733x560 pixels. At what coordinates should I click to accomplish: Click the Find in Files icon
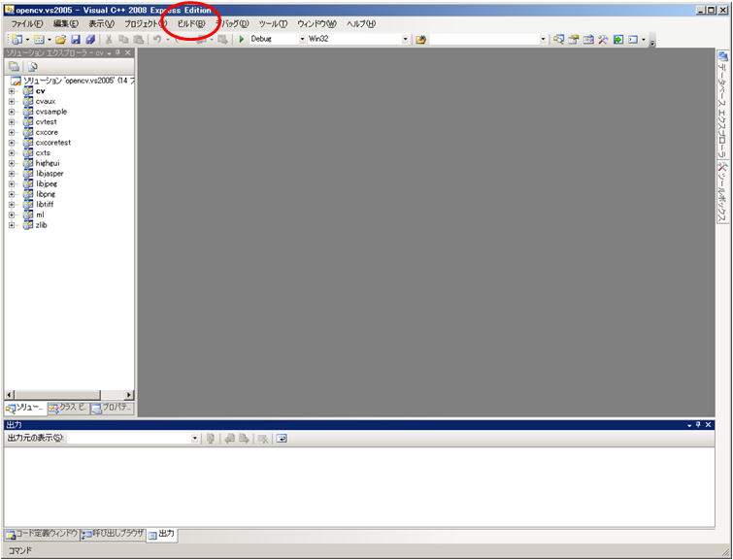[420, 40]
